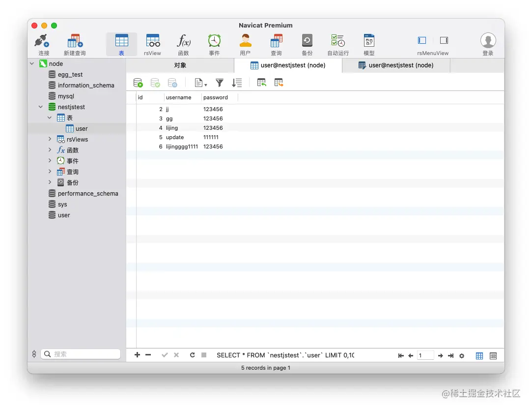
Task: Delete record with minus button
Action: 148,354
